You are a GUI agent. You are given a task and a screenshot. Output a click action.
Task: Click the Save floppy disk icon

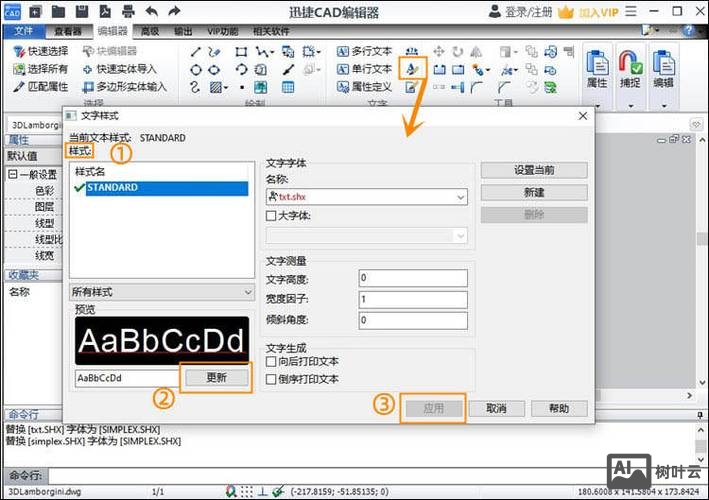[82, 11]
